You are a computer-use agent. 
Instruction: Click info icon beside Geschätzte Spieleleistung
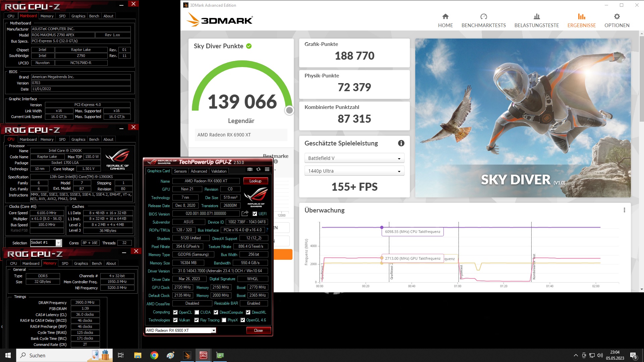pyautogui.click(x=401, y=143)
